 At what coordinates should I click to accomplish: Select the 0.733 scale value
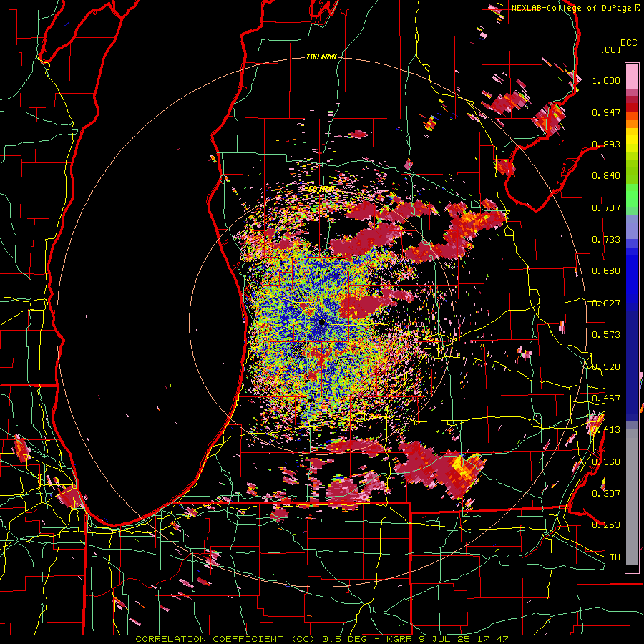click(606, 240)
